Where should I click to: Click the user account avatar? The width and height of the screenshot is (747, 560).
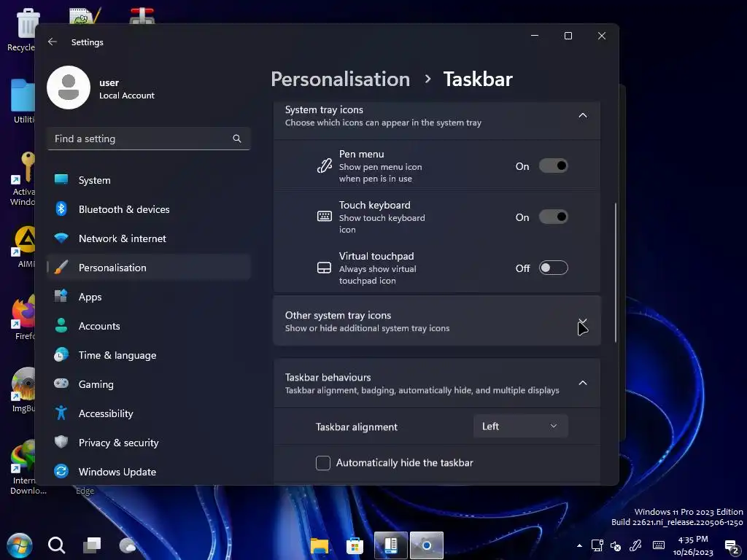point(69,87)
